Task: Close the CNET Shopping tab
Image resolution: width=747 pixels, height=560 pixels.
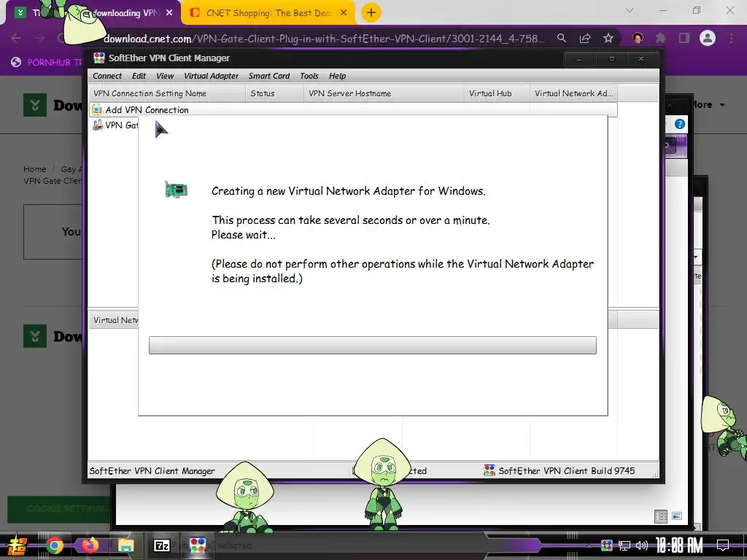Action: click(344, 13)
